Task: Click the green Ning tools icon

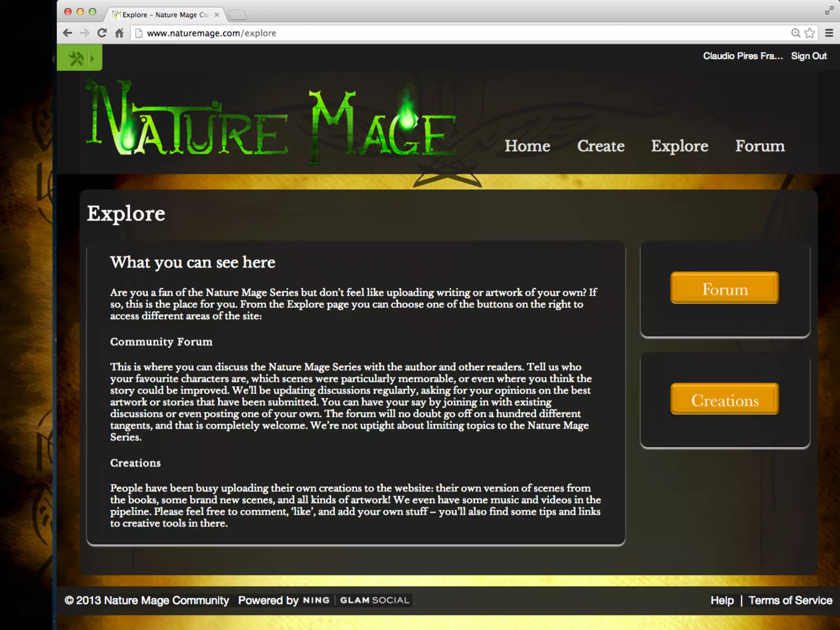Action: click(76, 59)
